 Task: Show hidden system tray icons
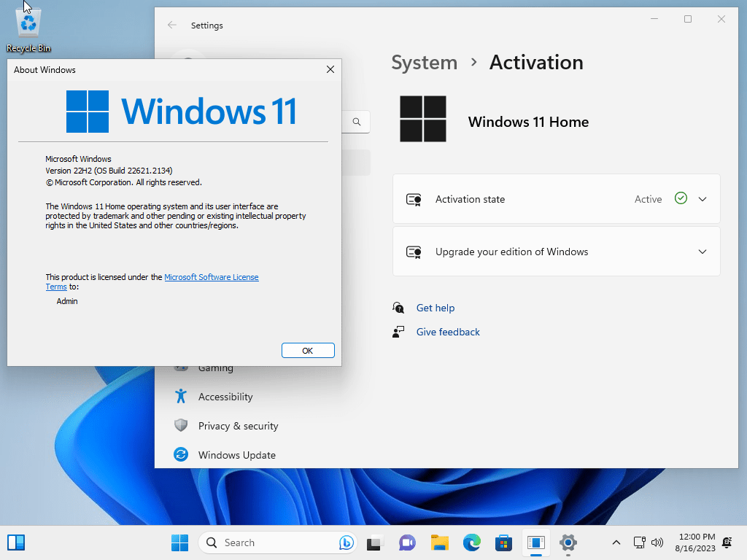tap(616, 542)
